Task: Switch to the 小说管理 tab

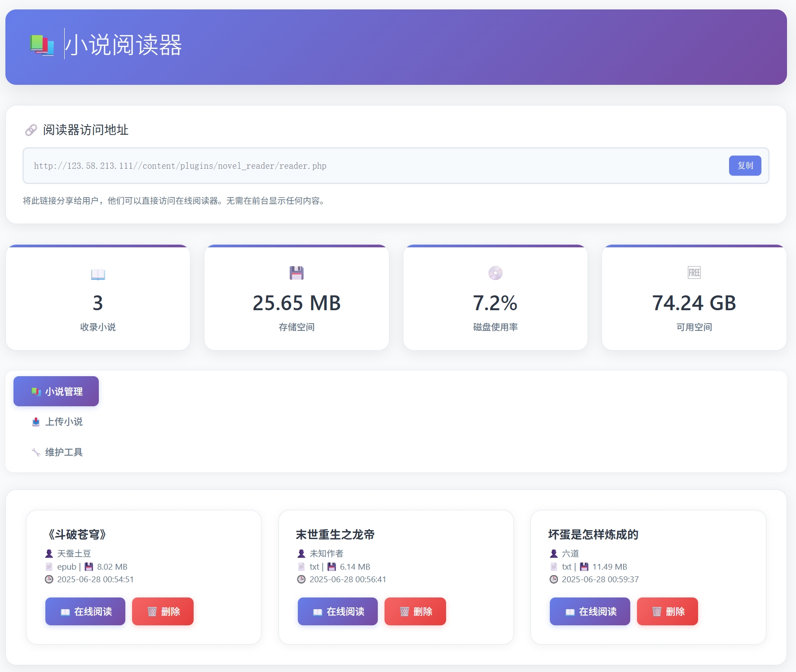Action: click(56, 391)
